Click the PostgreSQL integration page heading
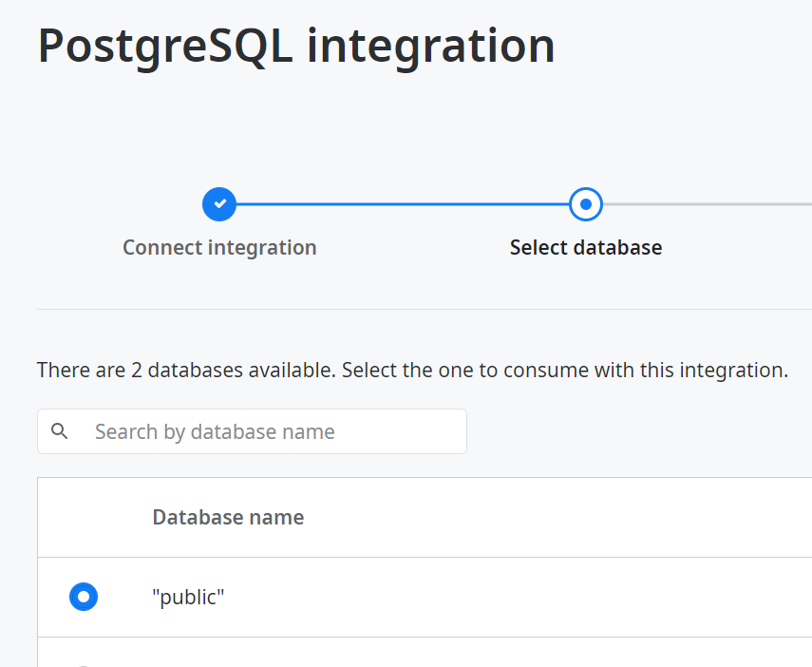 coord(296,46)
